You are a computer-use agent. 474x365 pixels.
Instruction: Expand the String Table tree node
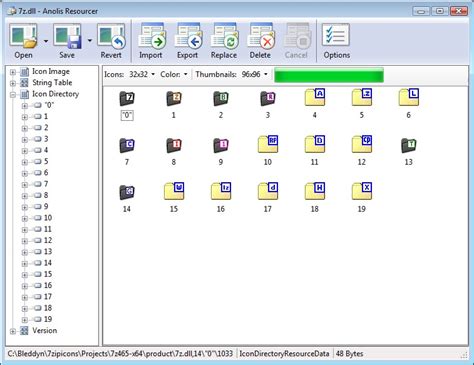click(x=13, y=83)
